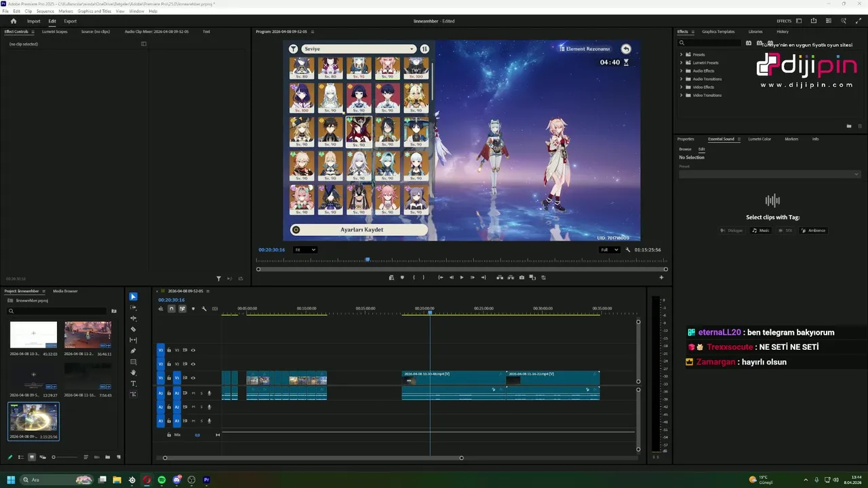Expand Audio Effects folder
Image resolution: width=868 pixels, height=488 pixels.
[x=681, y=70]
